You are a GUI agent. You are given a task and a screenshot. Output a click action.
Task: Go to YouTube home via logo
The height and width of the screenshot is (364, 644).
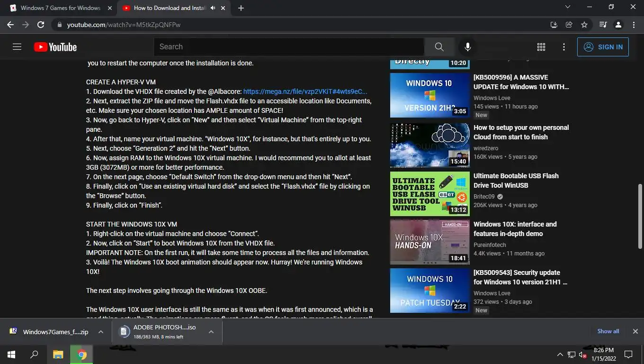pyautogui.click(x=55, y=47)
